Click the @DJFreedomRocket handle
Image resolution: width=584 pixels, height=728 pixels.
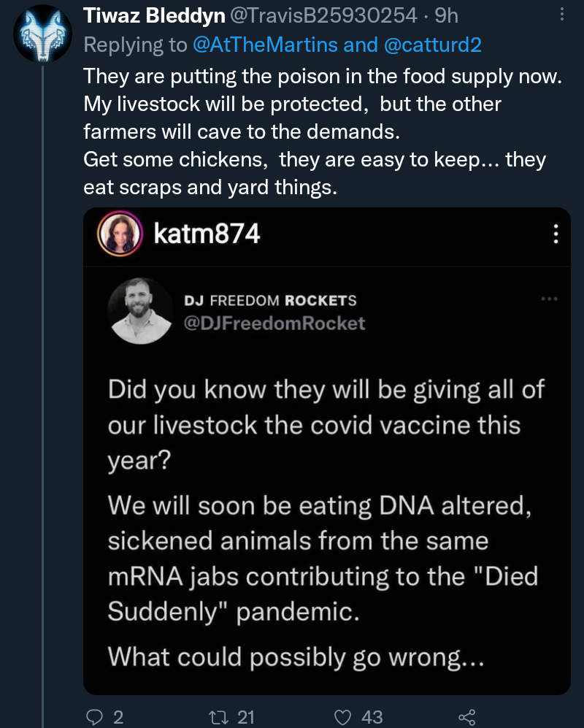(x=274, y=323)
